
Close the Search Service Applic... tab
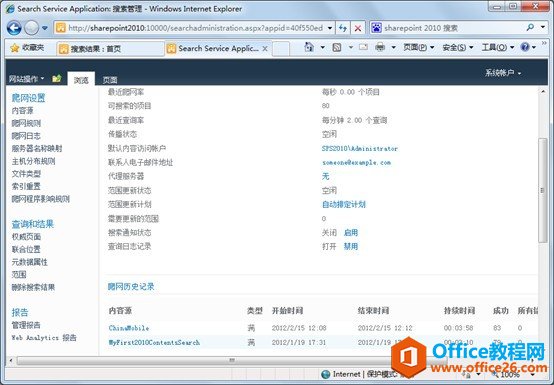point(265,49)
